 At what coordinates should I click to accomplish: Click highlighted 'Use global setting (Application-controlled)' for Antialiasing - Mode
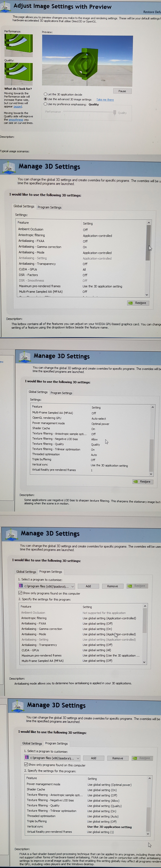click(x=109, y=634)
